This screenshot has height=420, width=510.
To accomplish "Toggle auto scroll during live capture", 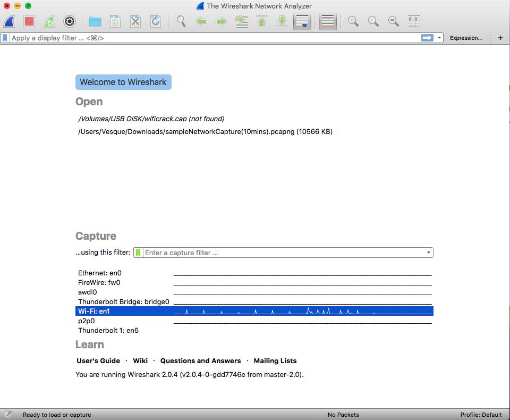I will click(302, 21).
